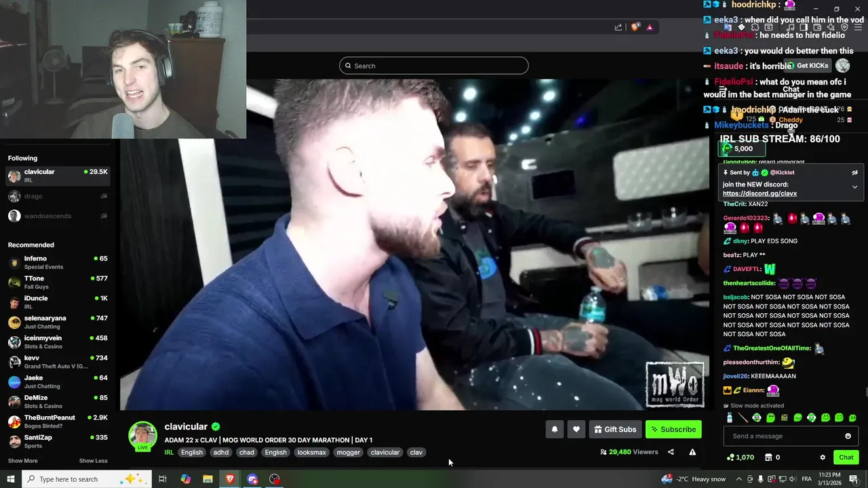
Task: Open chat settings gear icon
Action: [823, 457]
